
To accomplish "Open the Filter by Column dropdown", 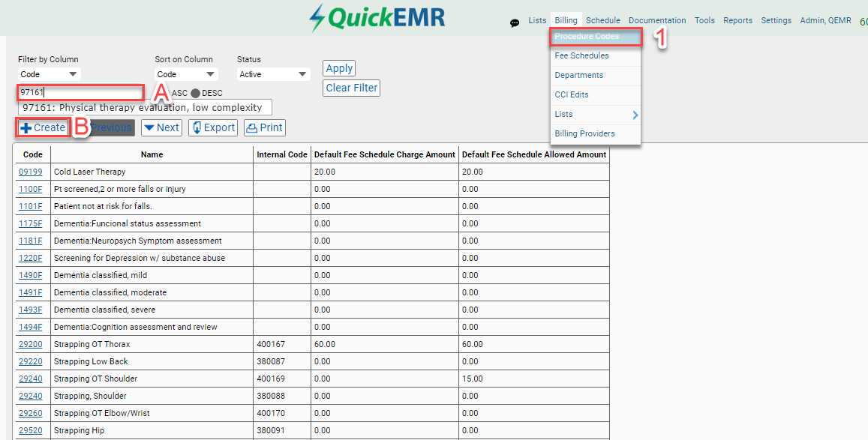I will 50,74.
